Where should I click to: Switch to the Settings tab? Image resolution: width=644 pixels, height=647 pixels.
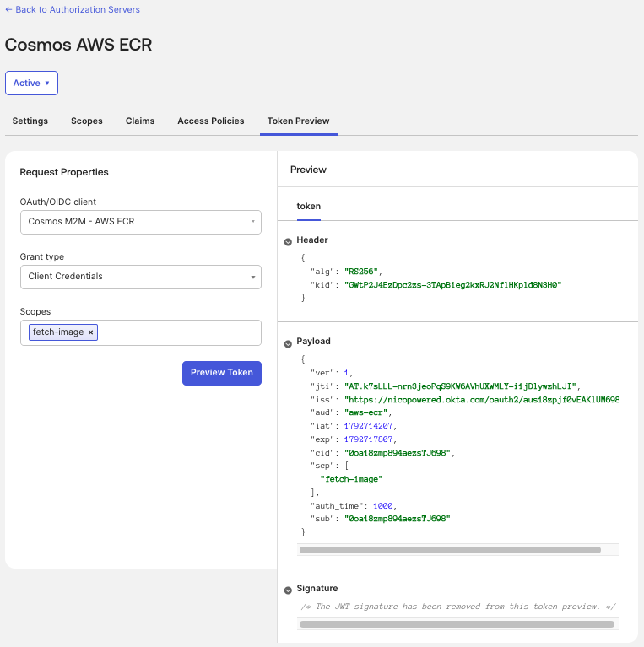coord(30,121)
